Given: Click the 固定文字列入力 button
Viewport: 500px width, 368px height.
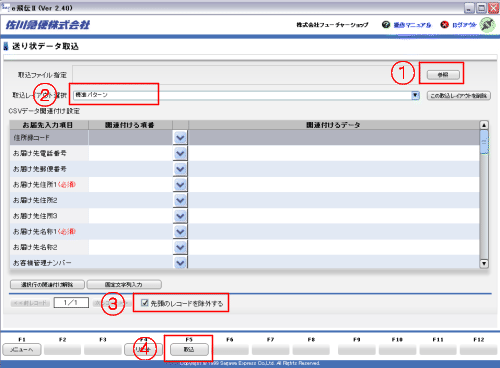Looking at the screenshot, I should [x=124, y=285].
